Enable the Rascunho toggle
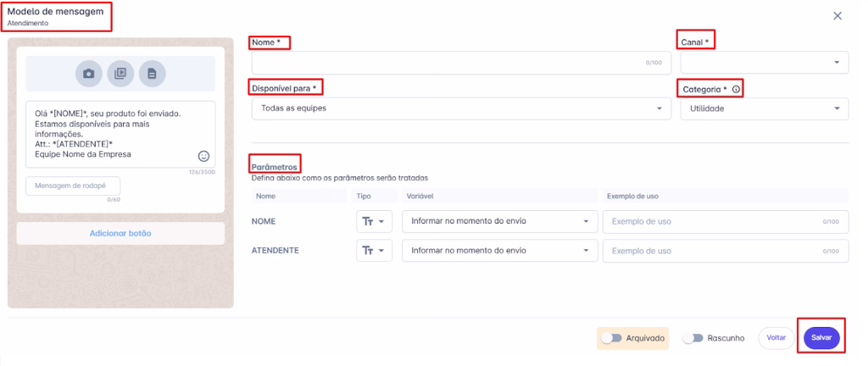The height and width of the screenshot is (366, 868). [x=693, y=339]
